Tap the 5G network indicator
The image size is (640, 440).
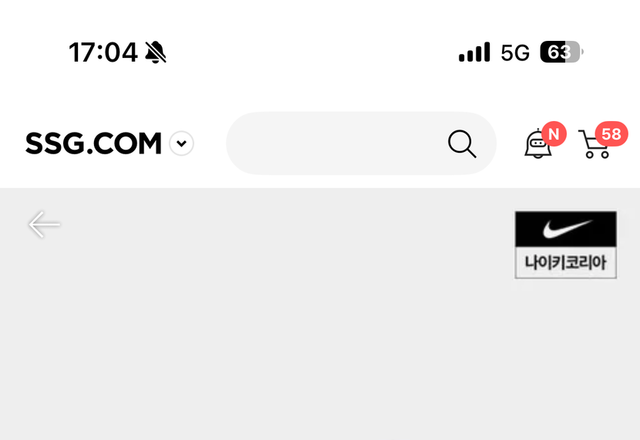click(515, 53)
